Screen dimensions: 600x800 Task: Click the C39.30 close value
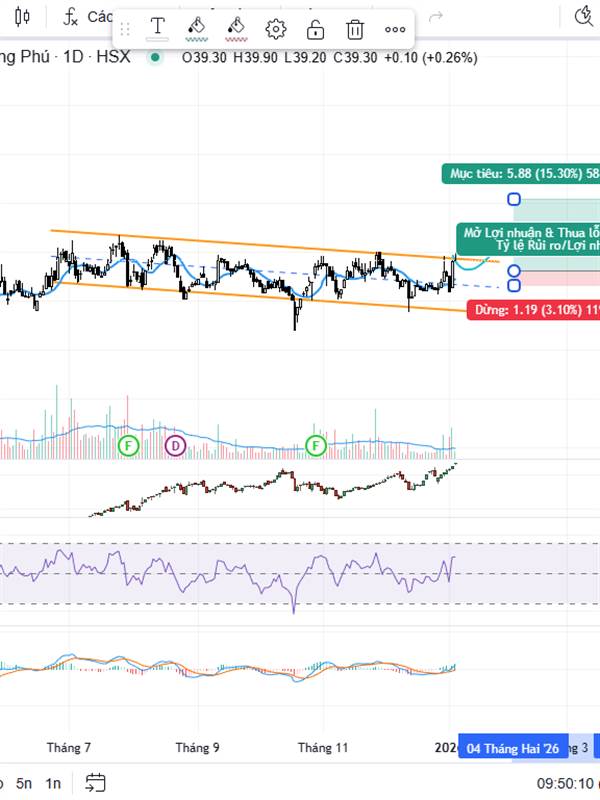(355, 58)
